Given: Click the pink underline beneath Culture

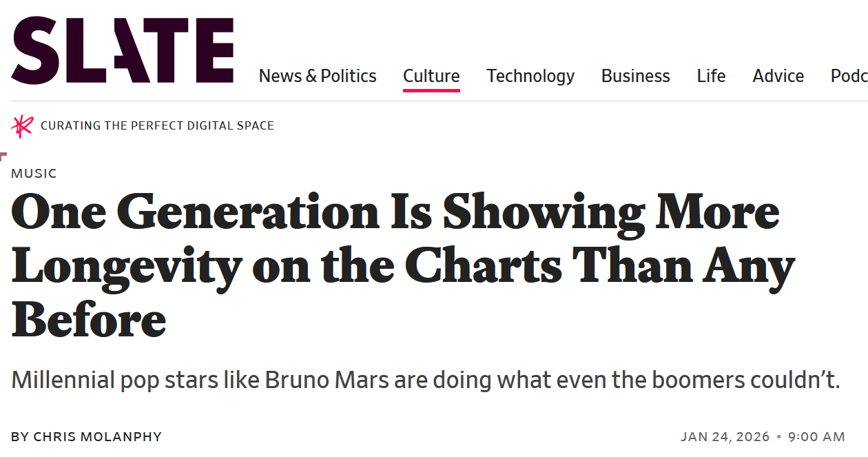Looking at the screenshot, I should (431, 90).
